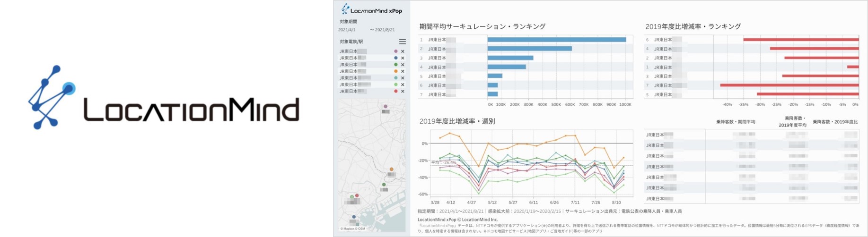Click the 乗降客数・2019年度平均 column header
The image size is (868, 237).
coord(792,122)
